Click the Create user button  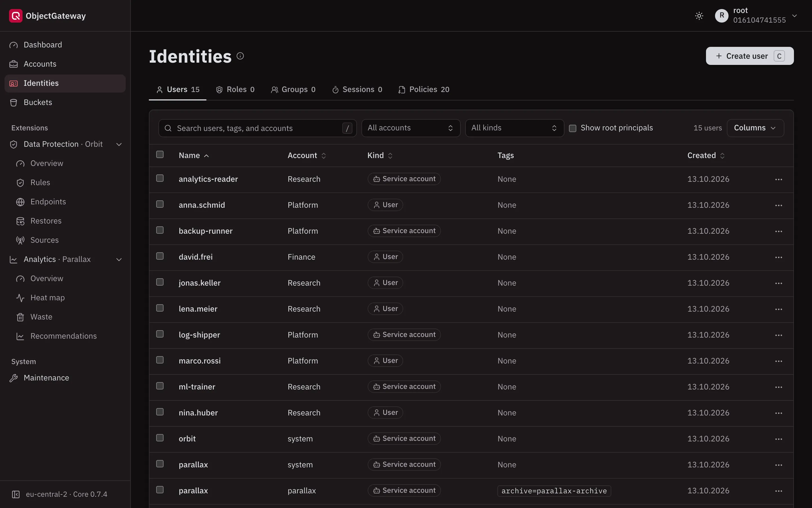tap(750, 56)
